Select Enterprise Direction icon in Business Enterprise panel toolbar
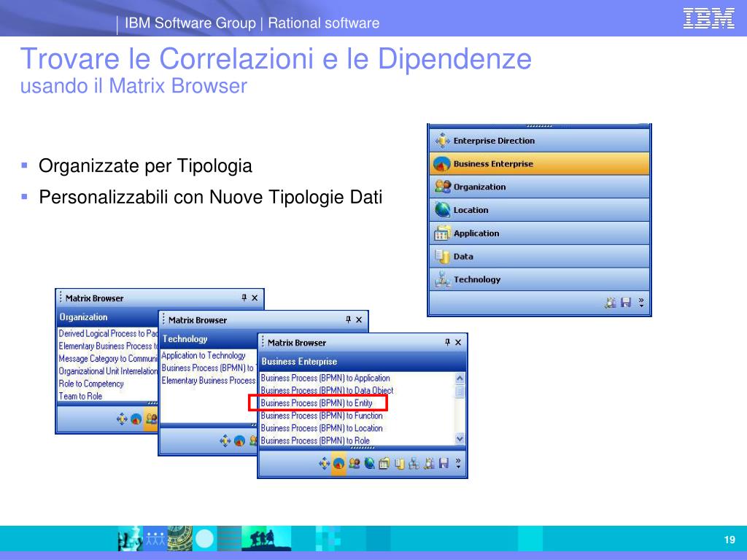 [325, 463]
